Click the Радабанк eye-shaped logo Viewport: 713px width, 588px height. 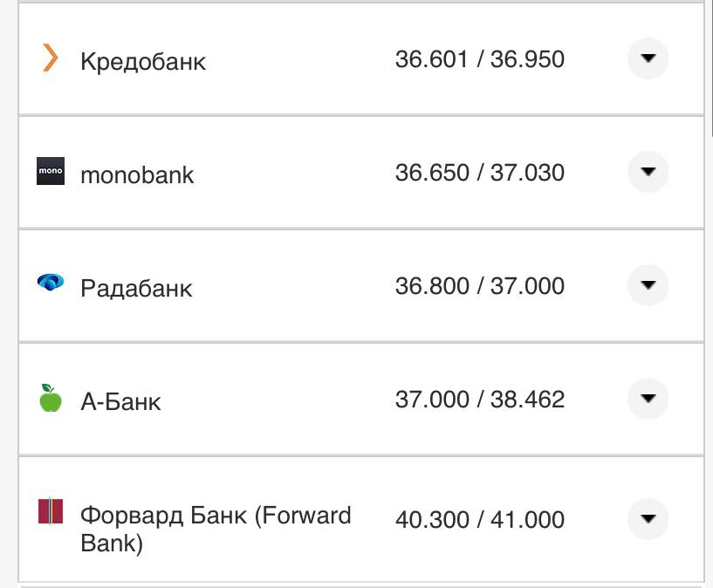tap(49, 283)
